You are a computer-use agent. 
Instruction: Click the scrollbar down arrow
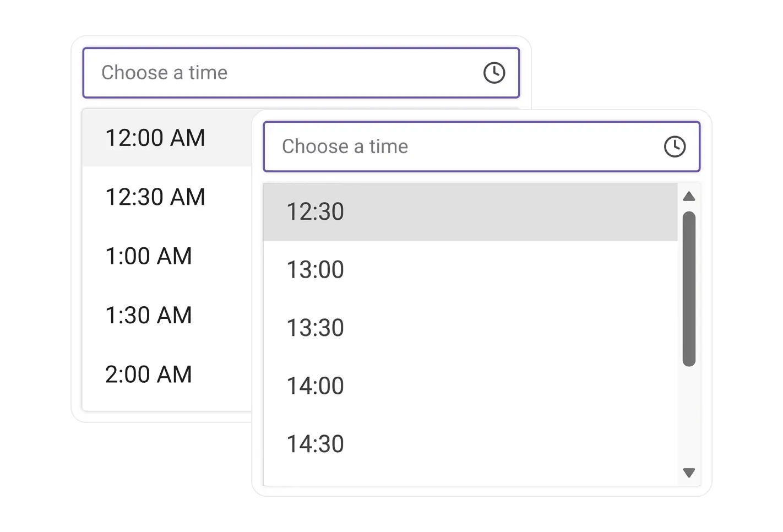click(x=688, y=472)
